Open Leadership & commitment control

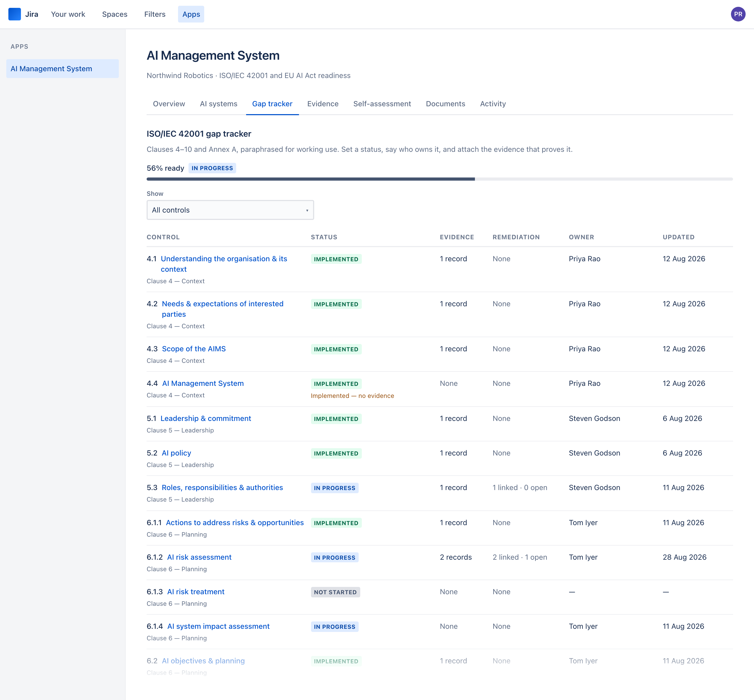click(x=206, y=419)
